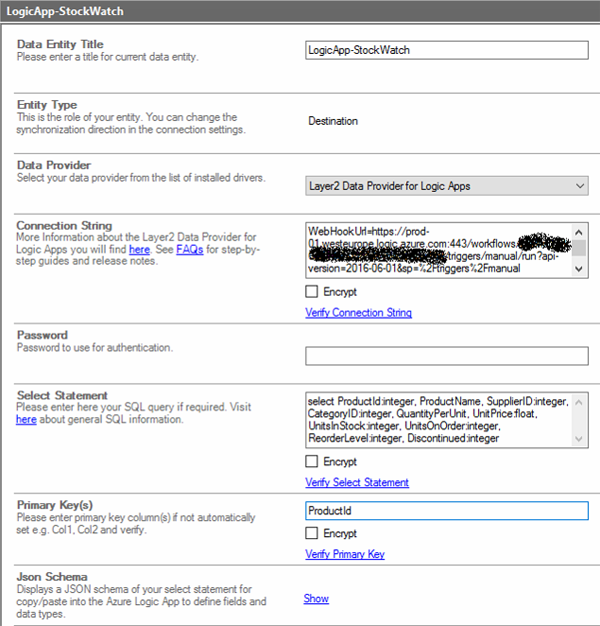Screen dimensions: 600x626
Task: Click the Verify Primary Key link
Action: click(344, 554)
